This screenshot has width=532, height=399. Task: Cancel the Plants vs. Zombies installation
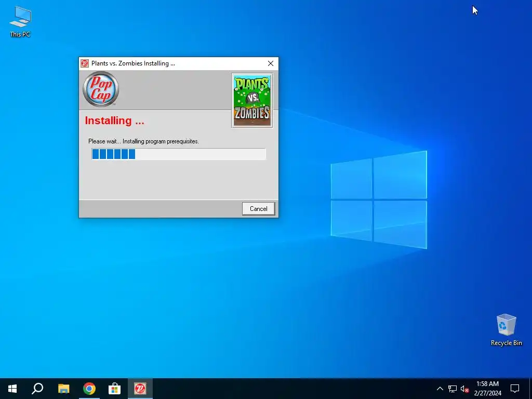[x=258, y=209]
